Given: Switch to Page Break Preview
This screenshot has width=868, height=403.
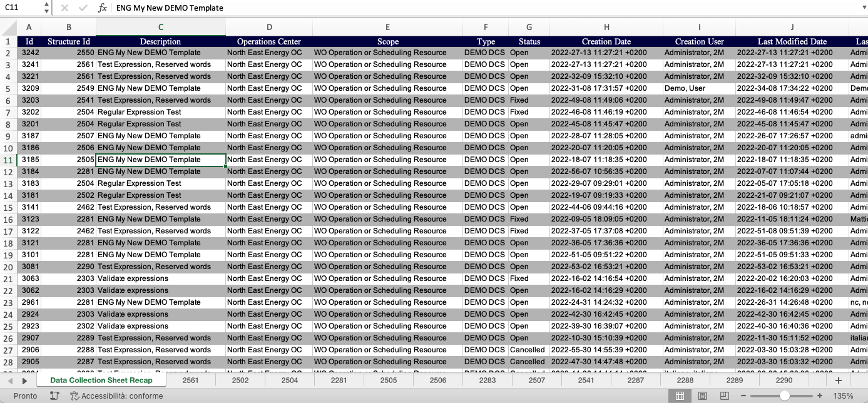Looking at the screenshot, I should click(x=725, y=396).
